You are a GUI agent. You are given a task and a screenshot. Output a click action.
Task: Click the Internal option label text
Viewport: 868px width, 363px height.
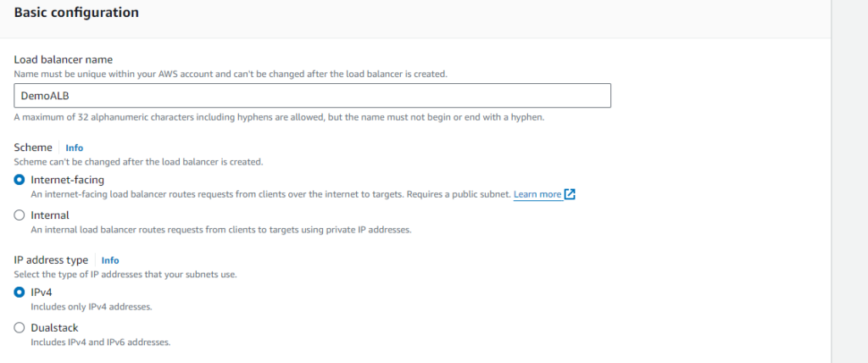click(x=50, y=215)
